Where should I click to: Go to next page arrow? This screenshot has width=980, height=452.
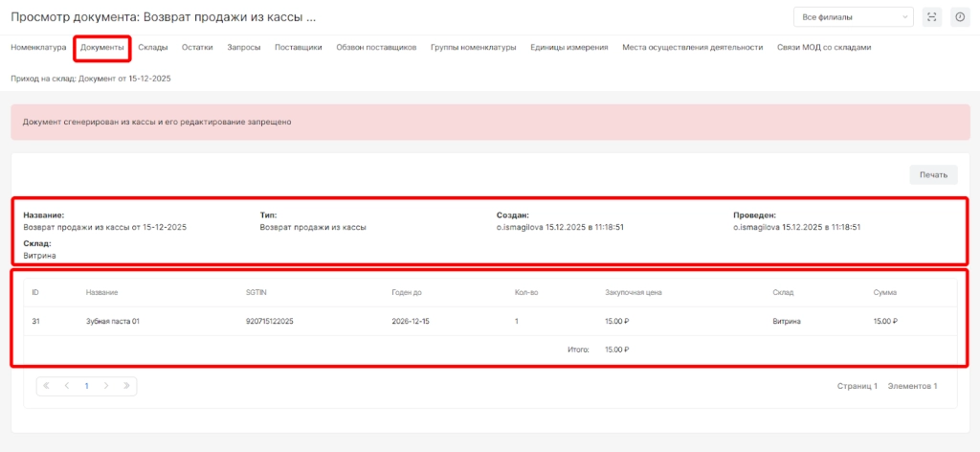pos(106,386)
